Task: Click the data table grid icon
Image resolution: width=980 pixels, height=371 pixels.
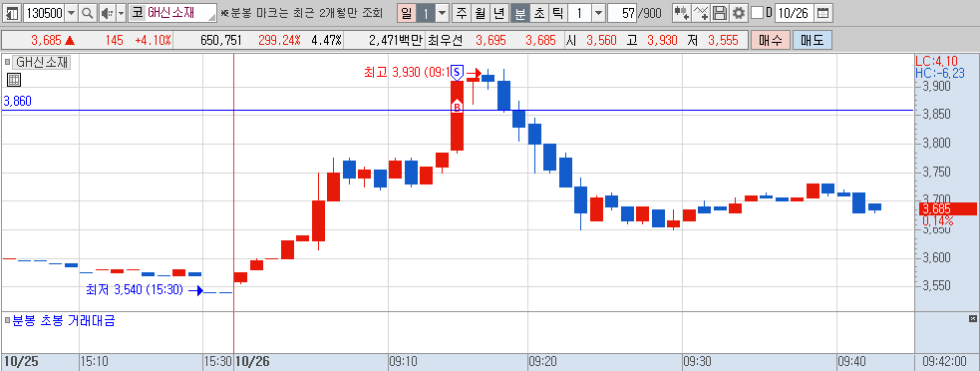Action: tap(14, 80)
